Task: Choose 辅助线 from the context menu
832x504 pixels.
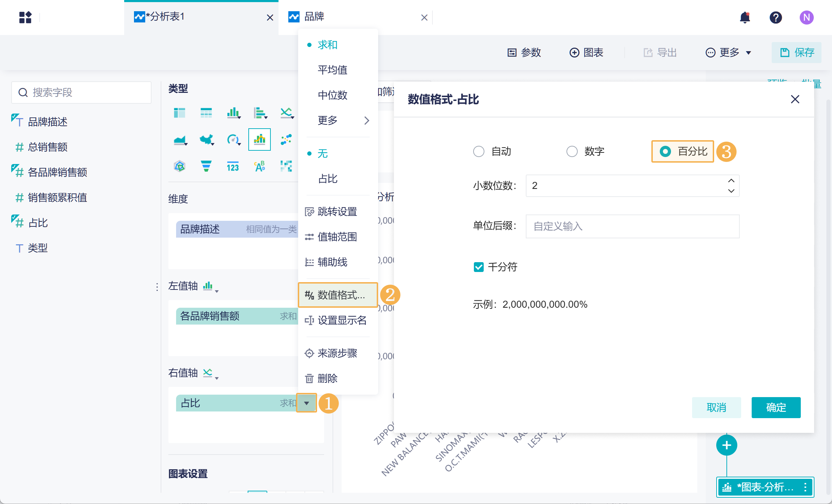Action: [332, 262]
